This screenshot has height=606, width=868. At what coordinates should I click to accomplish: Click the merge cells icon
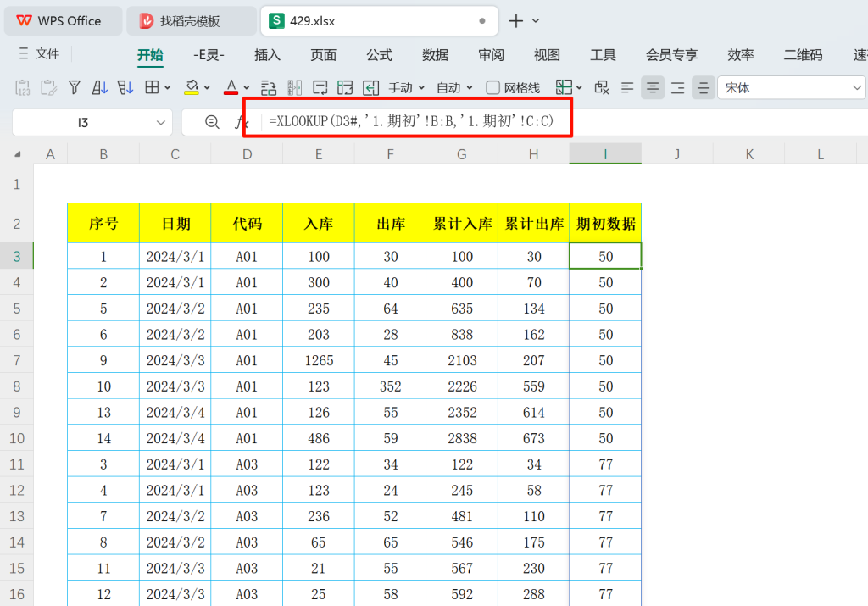point(345,87)
